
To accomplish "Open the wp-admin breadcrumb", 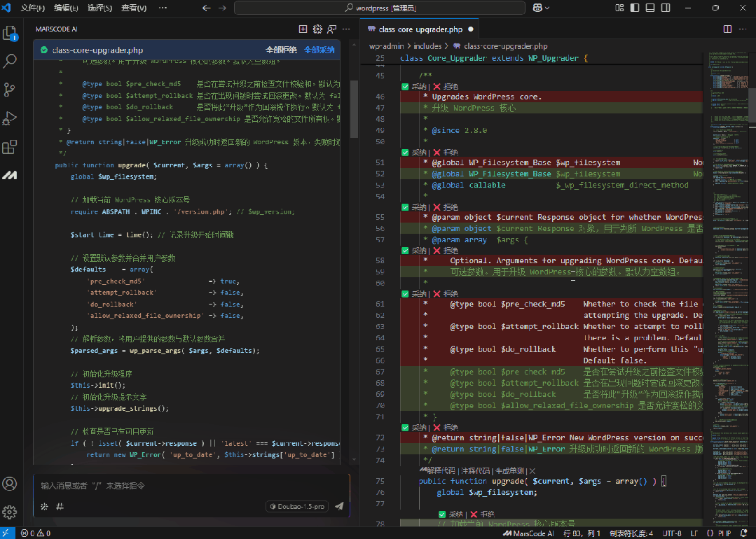I will 386,46.
